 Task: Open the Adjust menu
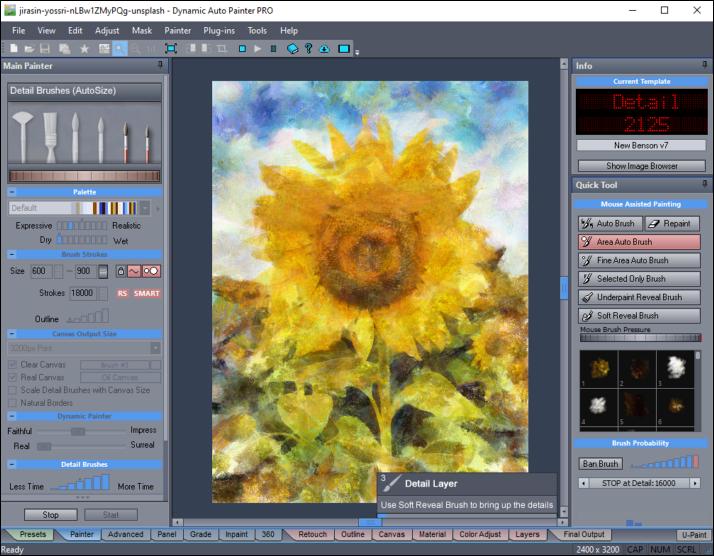[107, 31]
